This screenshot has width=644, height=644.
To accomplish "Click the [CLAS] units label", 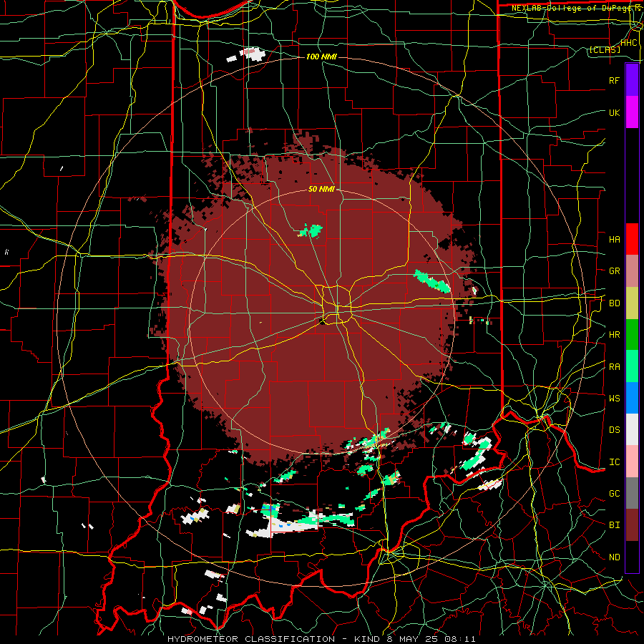I will 605,49.
